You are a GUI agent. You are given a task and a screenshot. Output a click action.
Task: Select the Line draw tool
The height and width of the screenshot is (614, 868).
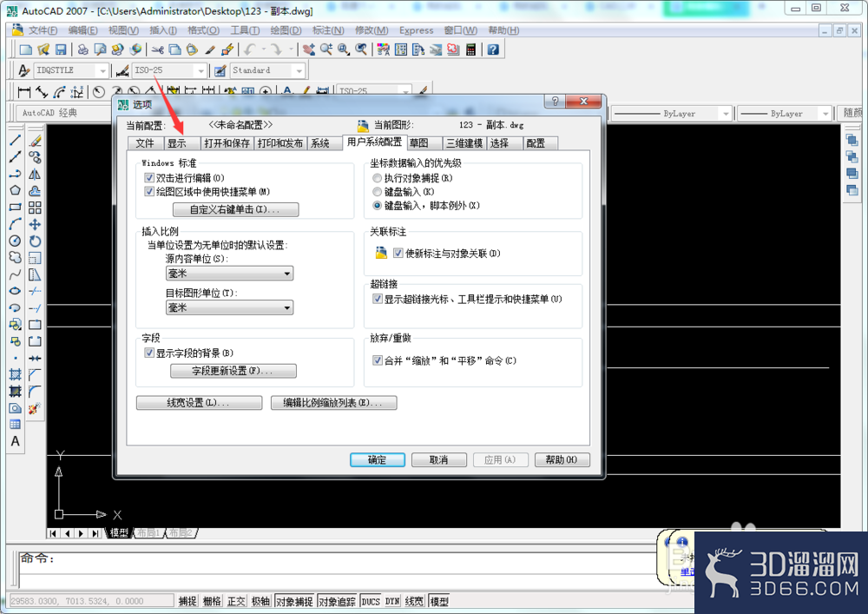[16, 141]
